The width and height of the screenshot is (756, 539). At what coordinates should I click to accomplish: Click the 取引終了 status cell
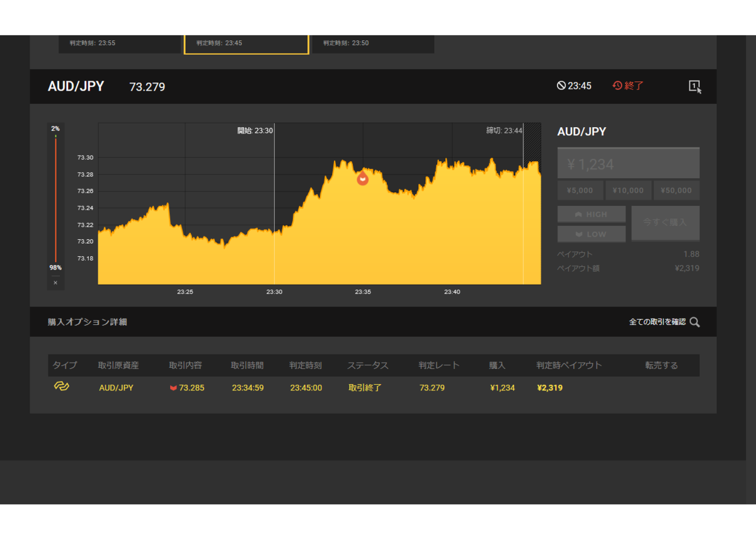365,388
